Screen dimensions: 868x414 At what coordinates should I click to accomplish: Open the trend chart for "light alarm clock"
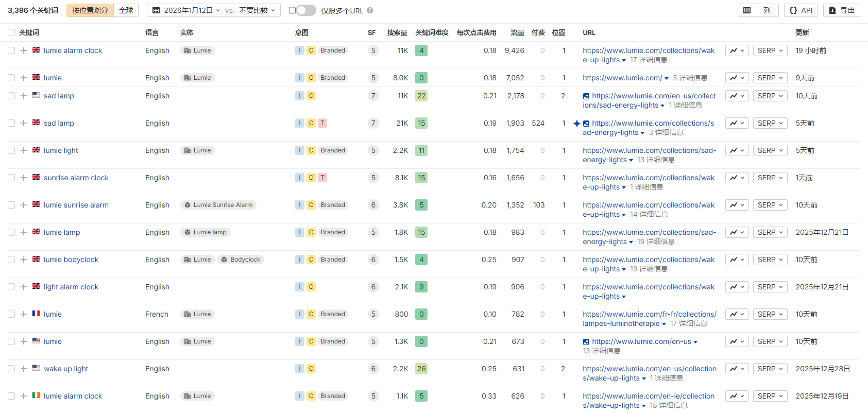pyautogui.click(x=737, y=287)
